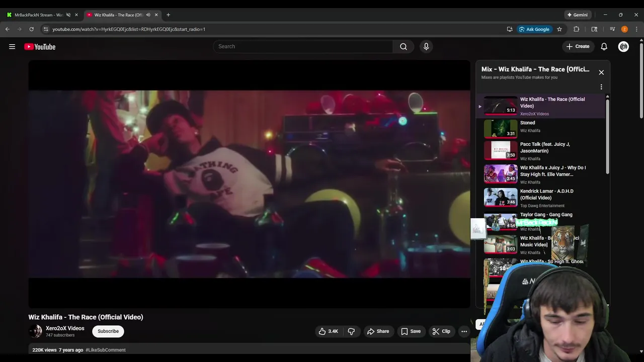Share the video
Viewport: 644px width, 362px height.
coord(378,331)
